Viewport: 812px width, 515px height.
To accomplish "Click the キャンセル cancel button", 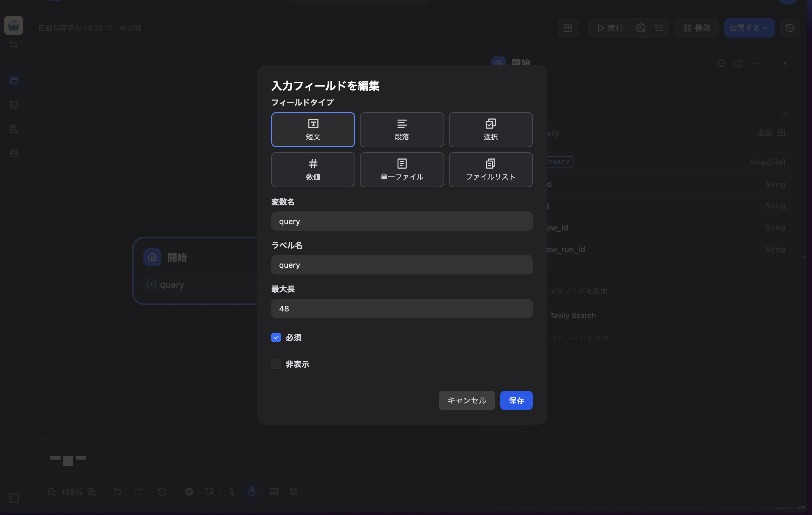I will (467, 400).
